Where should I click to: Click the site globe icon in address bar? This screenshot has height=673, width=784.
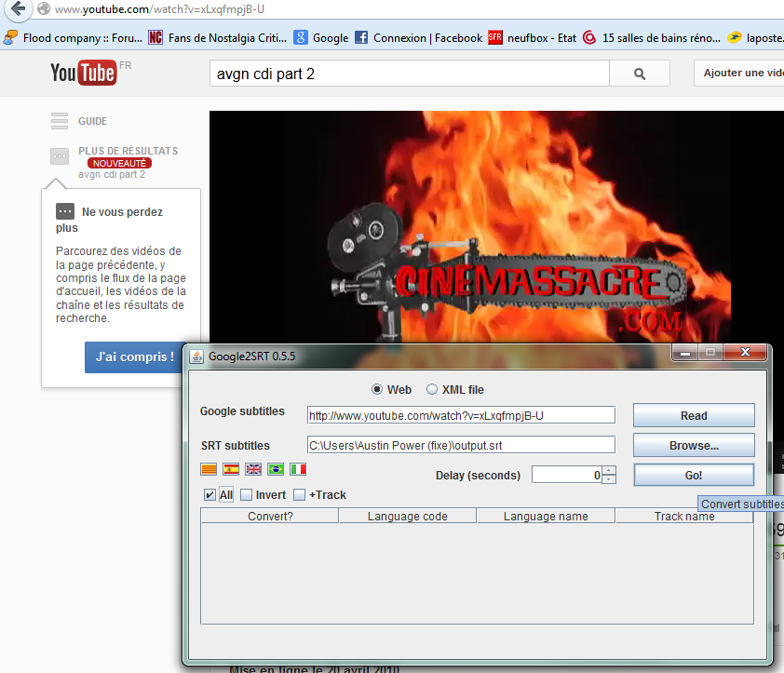pos(44,8)
